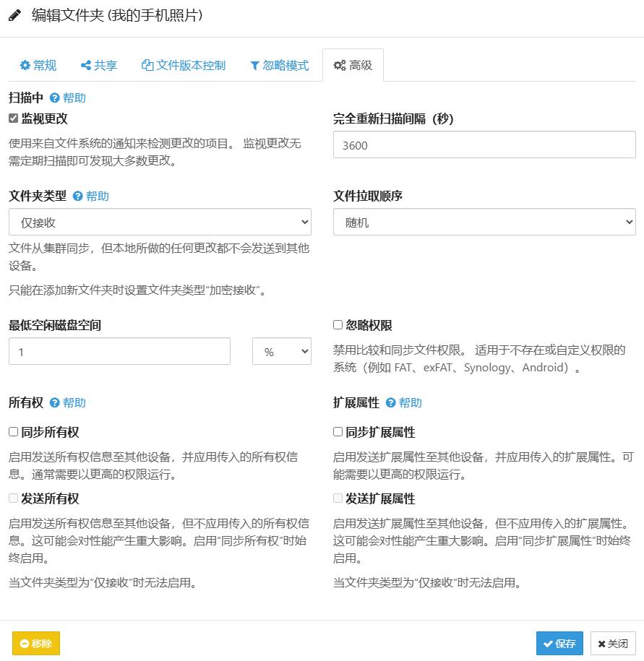The image size is (644, 661).
Task: Click the filter funnel icon on 忽略模式 tab
Action: [254, 65]
